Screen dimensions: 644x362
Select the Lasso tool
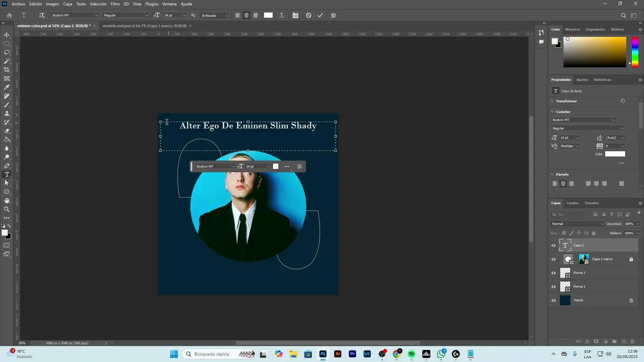tap(7, 52)
